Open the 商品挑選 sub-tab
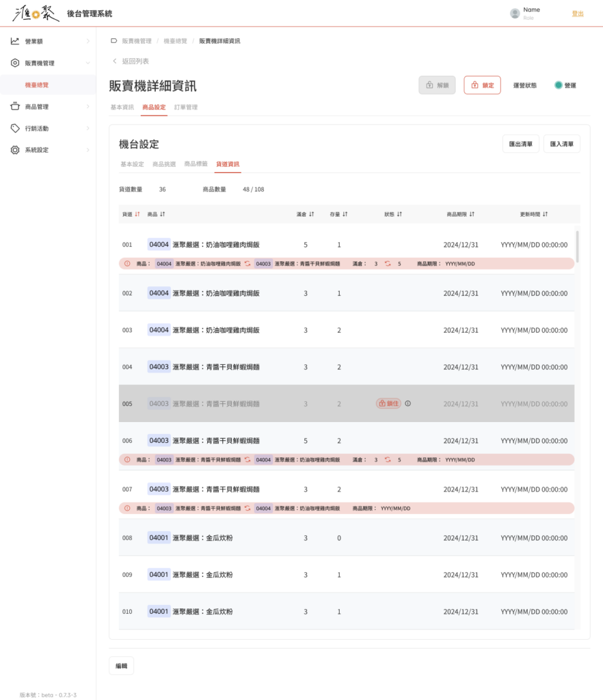603x700 pixels. (x=164, y=164)
